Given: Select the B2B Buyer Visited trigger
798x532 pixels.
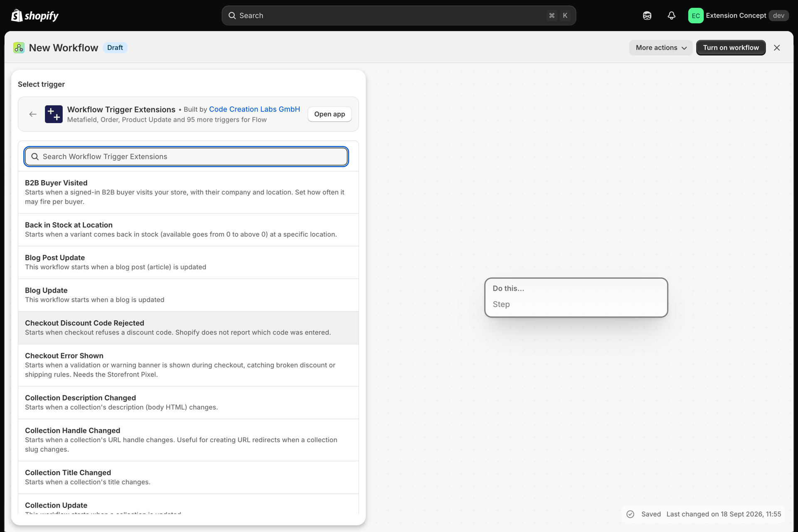Looking at the screenshot, I should click(188, 192).
